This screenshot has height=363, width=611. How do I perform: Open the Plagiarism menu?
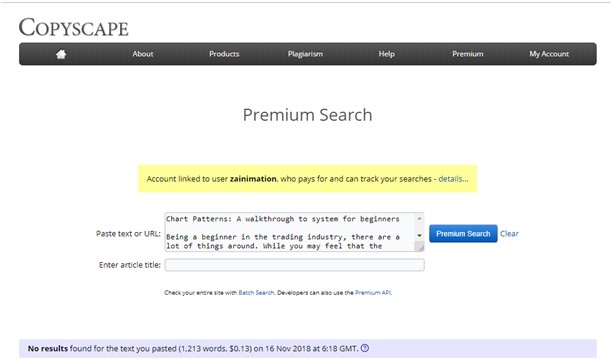(x=305, y=54)
